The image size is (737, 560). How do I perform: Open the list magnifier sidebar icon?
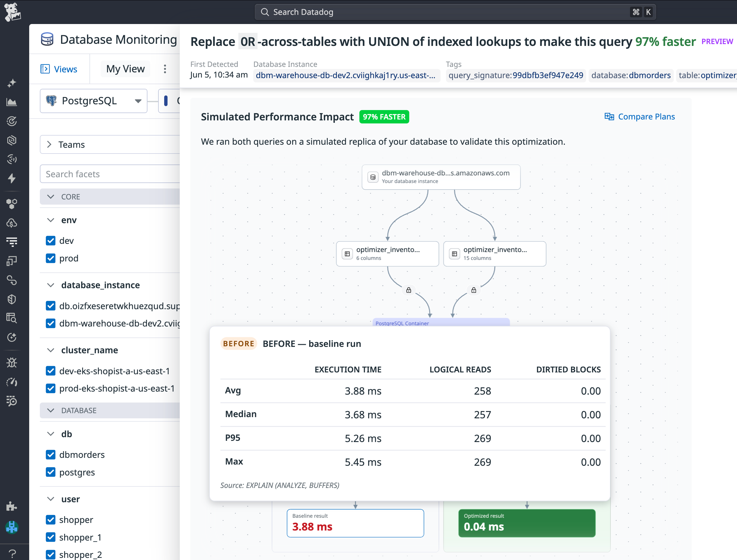[x=12, y=401]
